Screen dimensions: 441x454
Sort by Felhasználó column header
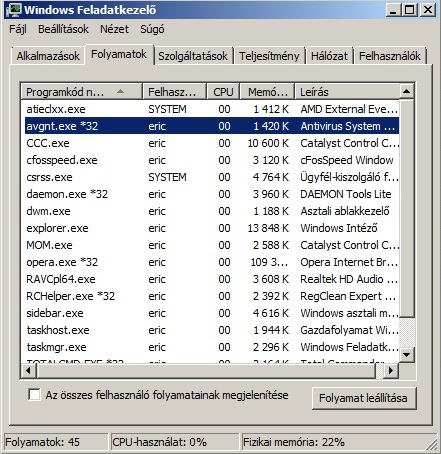174,92
